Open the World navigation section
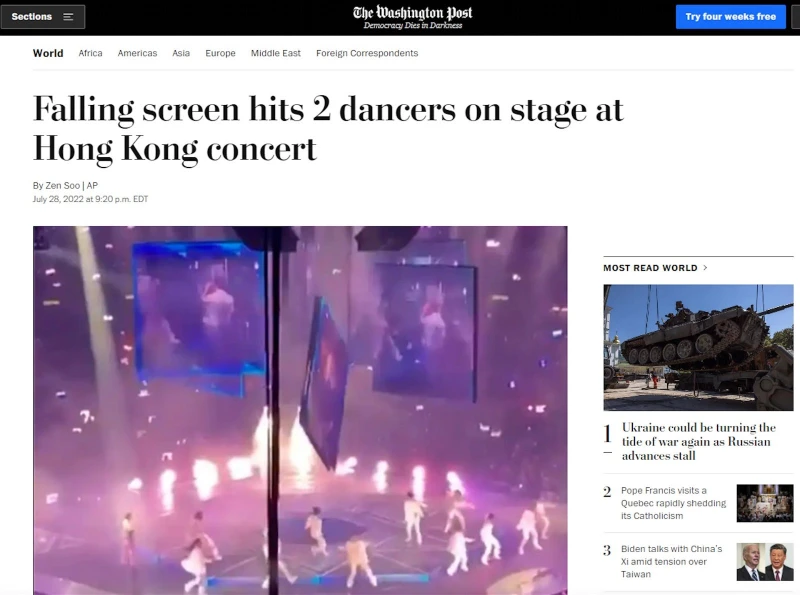 (48, 53)
